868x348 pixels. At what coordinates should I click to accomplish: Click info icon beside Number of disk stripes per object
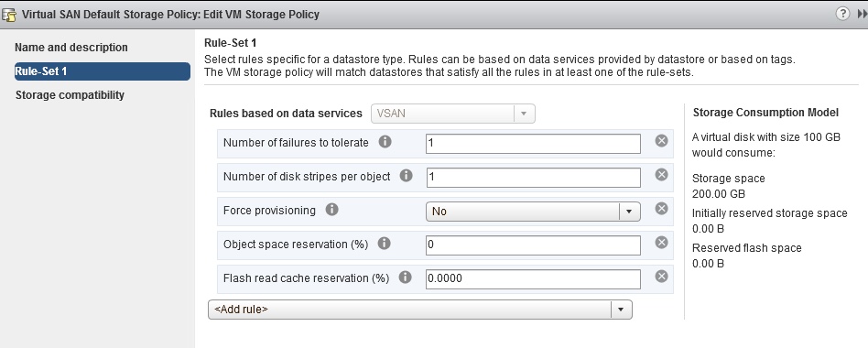(x=406, y=176)
